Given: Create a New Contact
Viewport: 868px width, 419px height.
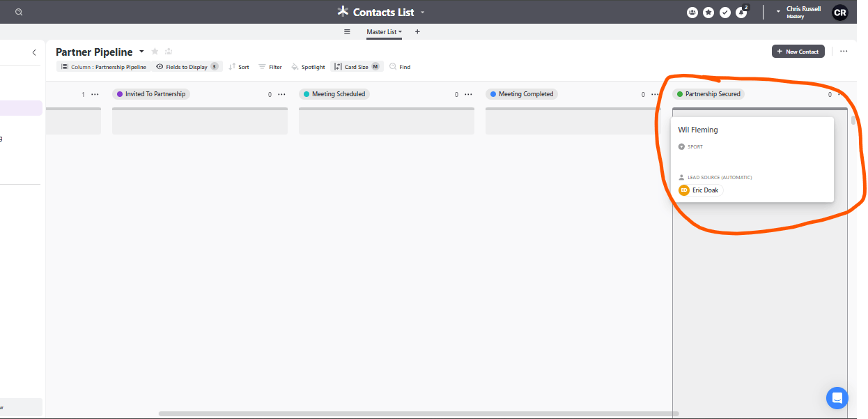Looking at the screenshot, I should (798, 52).
